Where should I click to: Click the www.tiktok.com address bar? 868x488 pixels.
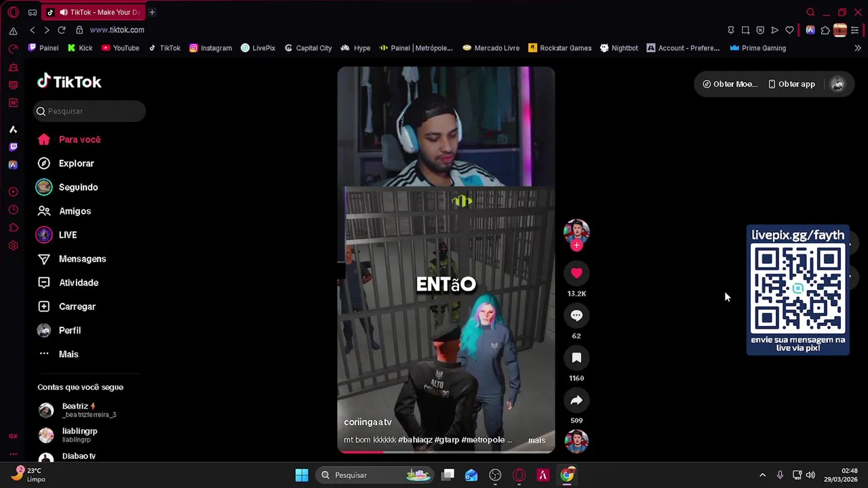[117, 30]
